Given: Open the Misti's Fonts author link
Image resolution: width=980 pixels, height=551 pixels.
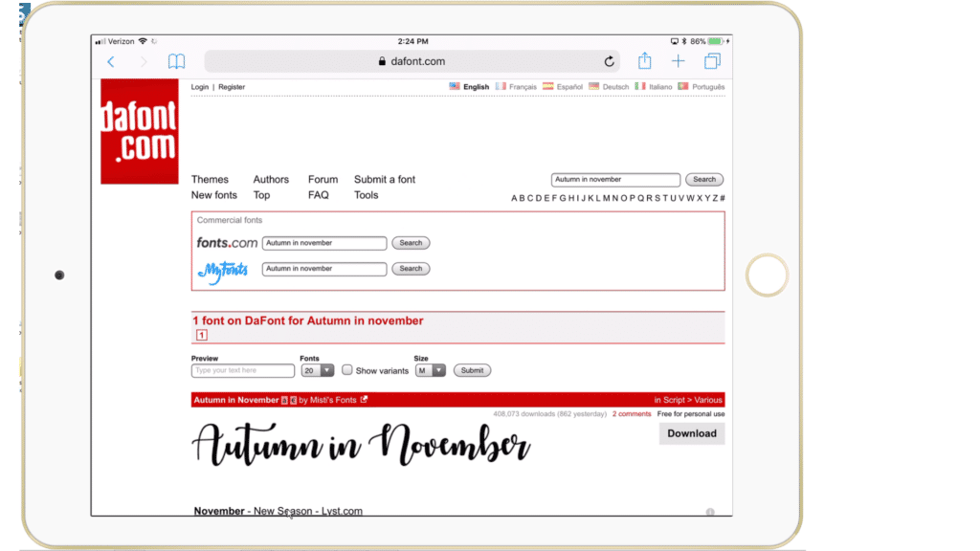Looking at the screenshot, I should pyautogui.click(x=332, y=400).
